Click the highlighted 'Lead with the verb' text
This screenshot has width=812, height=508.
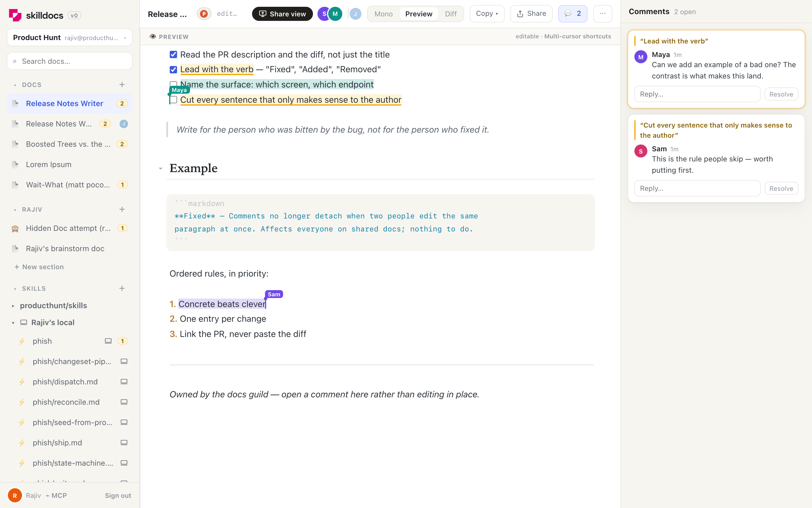[x=217, y=69]
